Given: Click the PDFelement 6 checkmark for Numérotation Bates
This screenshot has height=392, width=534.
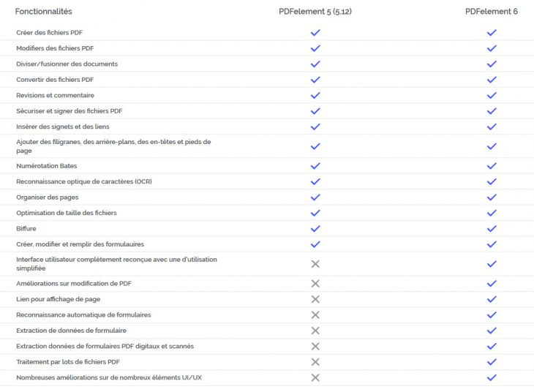Looking at the screenshot, I should pos(492,166).
